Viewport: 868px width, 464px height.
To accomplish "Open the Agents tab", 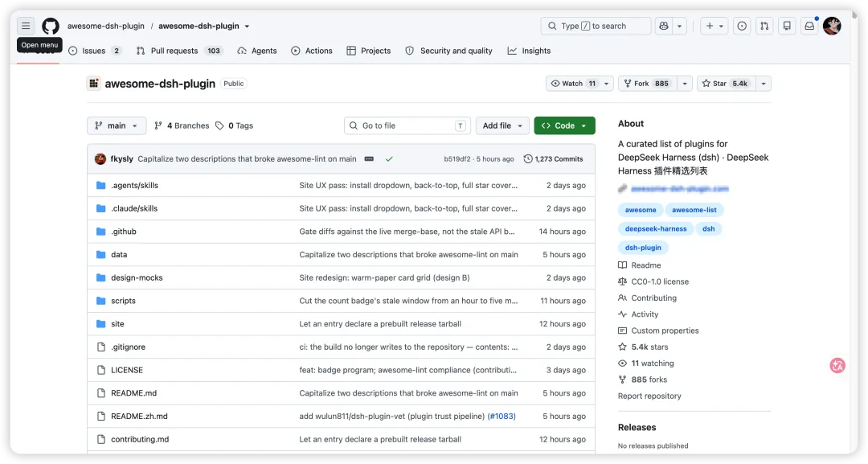I will [257, 51].
